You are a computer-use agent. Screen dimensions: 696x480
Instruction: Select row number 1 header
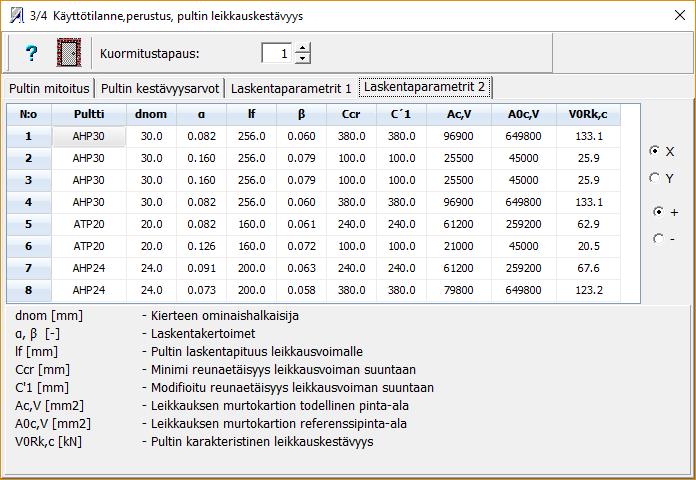[29, 136]
